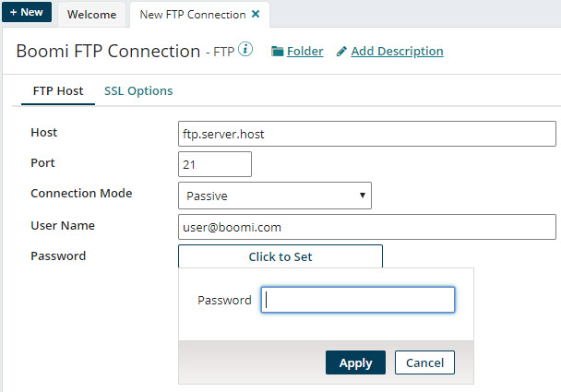The image size is (561, 392).
Task: Apply the entered password
Action: tap(355, 362)
